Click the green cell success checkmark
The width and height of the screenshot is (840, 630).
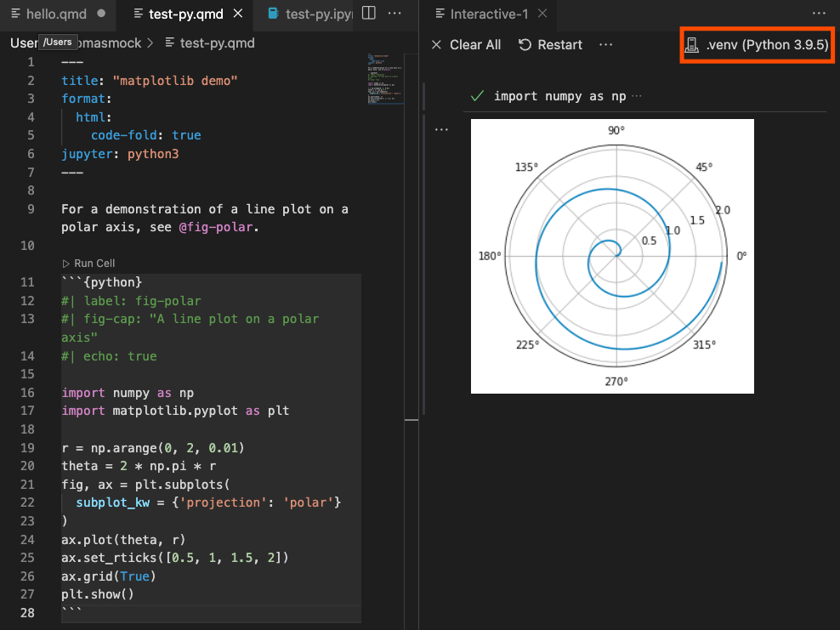tap(477, 96)
